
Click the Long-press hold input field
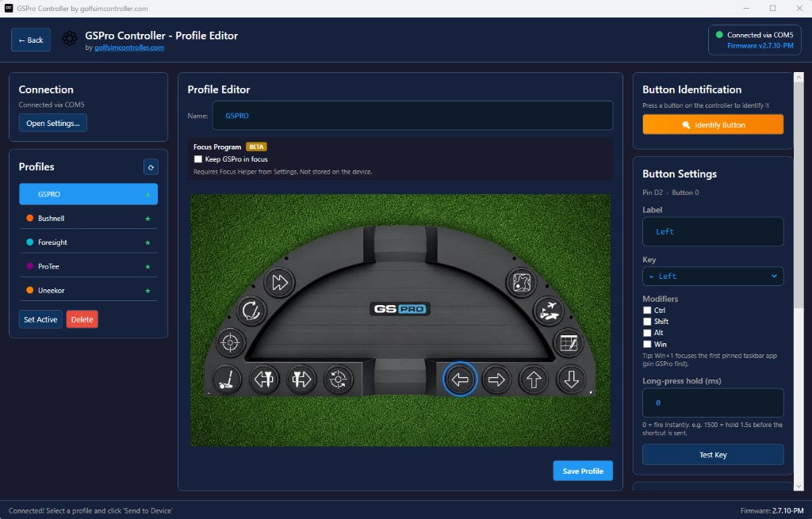click(713, 403)
